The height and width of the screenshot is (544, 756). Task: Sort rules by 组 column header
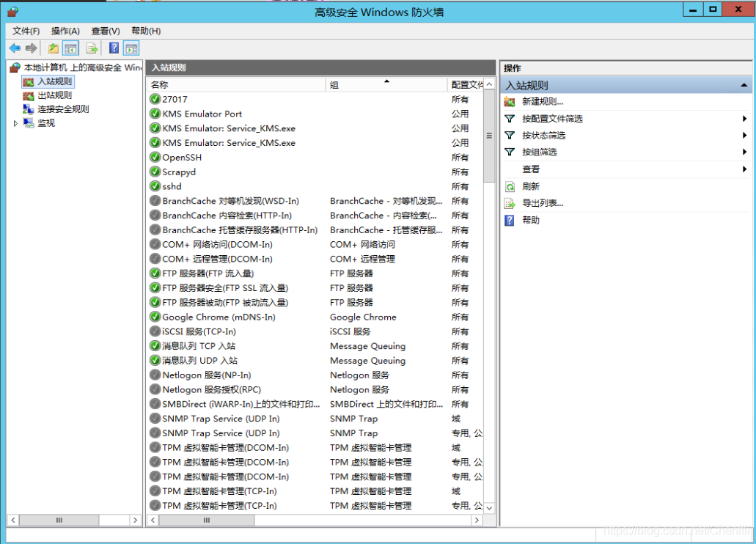[386, 85]
